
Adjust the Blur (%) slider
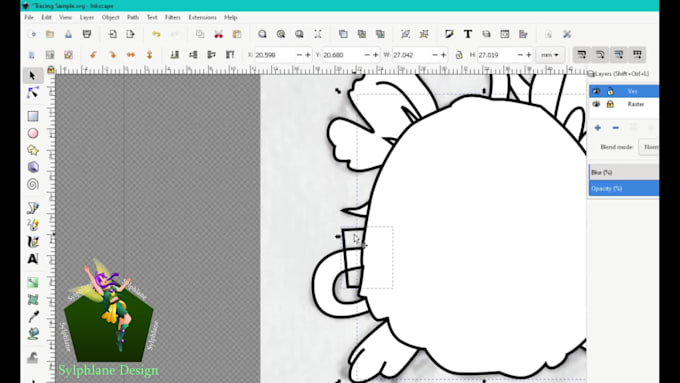point(624,172)
